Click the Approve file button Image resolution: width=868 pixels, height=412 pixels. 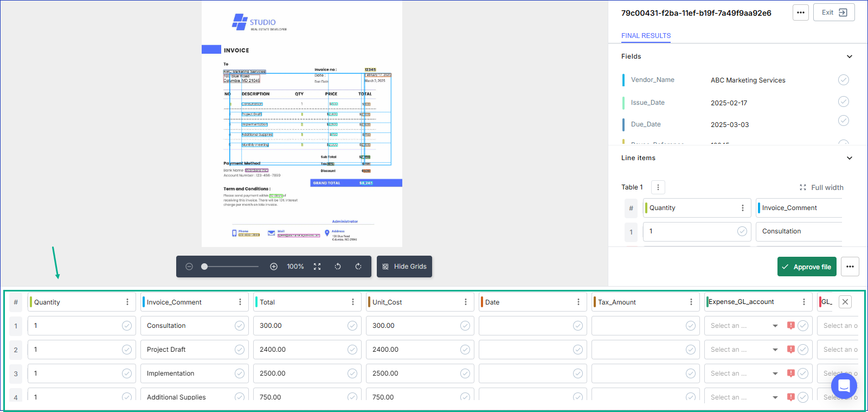pyautogui.click(x=807, y=267)
